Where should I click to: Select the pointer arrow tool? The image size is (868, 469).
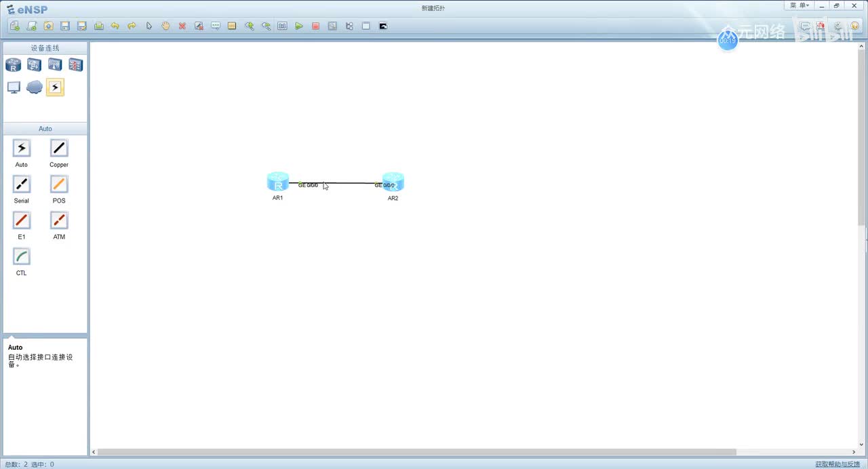[x=149, y=26]
